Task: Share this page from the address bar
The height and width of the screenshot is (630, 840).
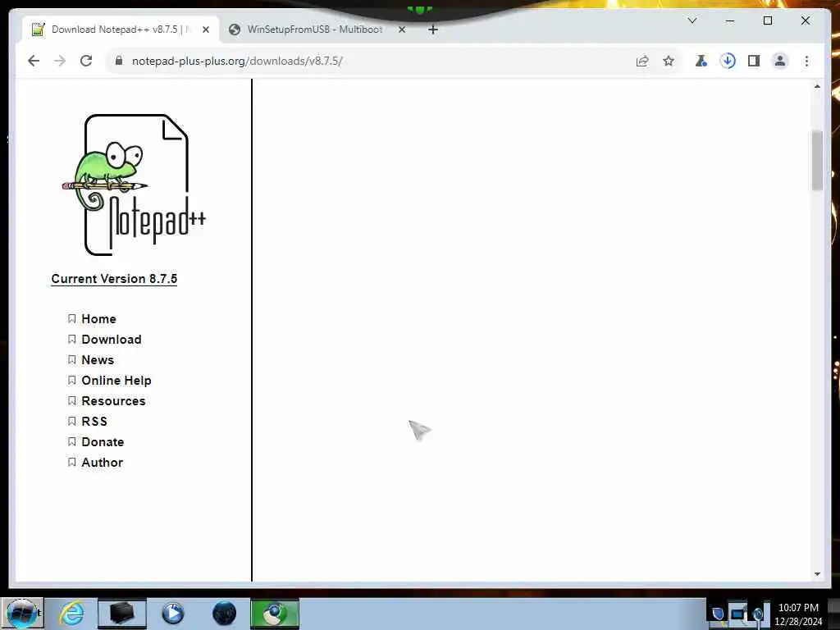Action: [642, 61]
